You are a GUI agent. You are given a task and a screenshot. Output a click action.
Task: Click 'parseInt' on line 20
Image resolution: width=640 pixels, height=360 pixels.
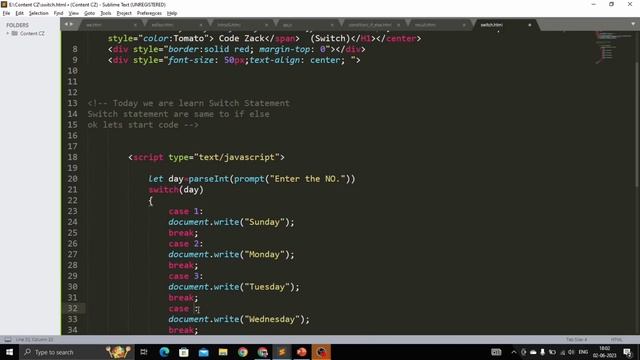tap(208, 179)
